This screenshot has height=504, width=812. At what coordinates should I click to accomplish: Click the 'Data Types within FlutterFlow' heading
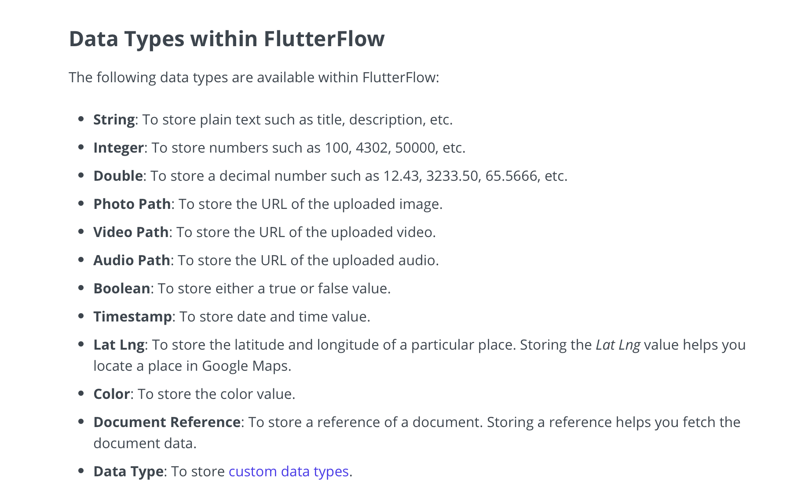click(x=227, y=39)
